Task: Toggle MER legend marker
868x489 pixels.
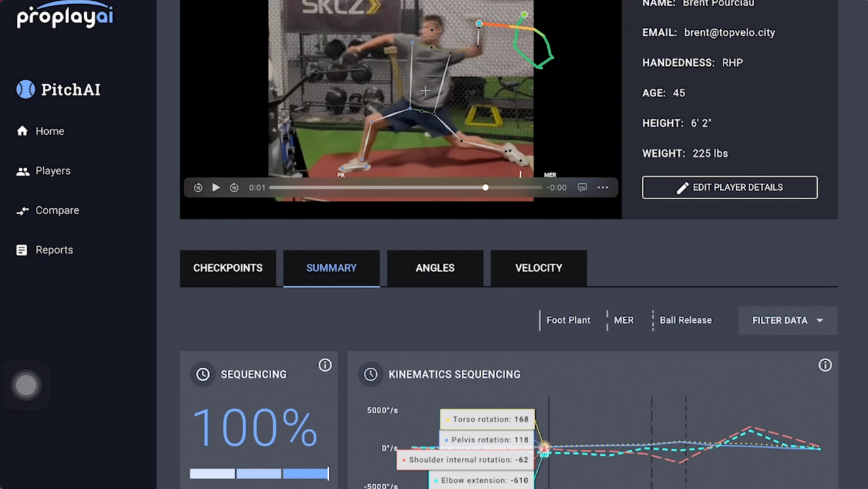Action: pos(623,320)
